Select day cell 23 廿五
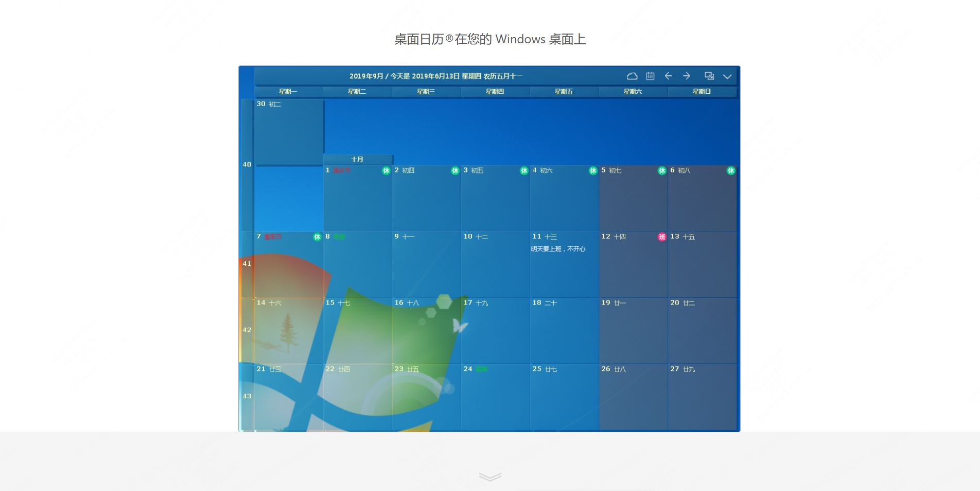980x491 pixels. pyautogui.click(x=427, y=397)
